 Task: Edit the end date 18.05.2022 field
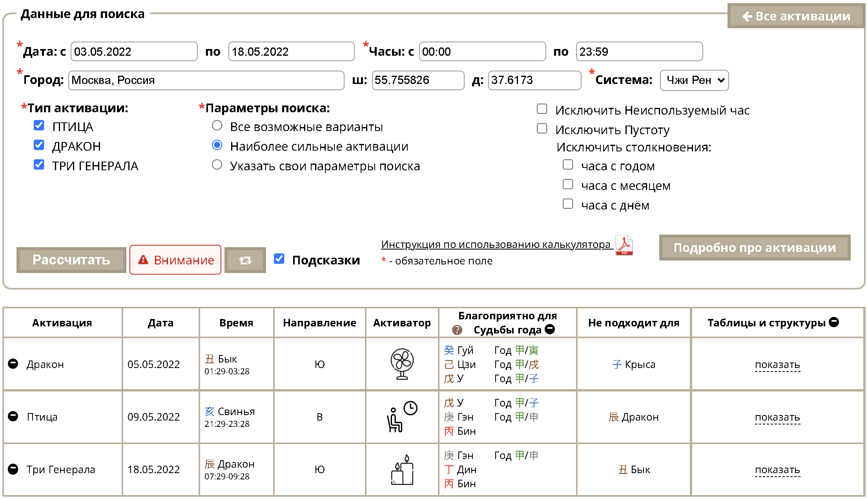[291, 51]
